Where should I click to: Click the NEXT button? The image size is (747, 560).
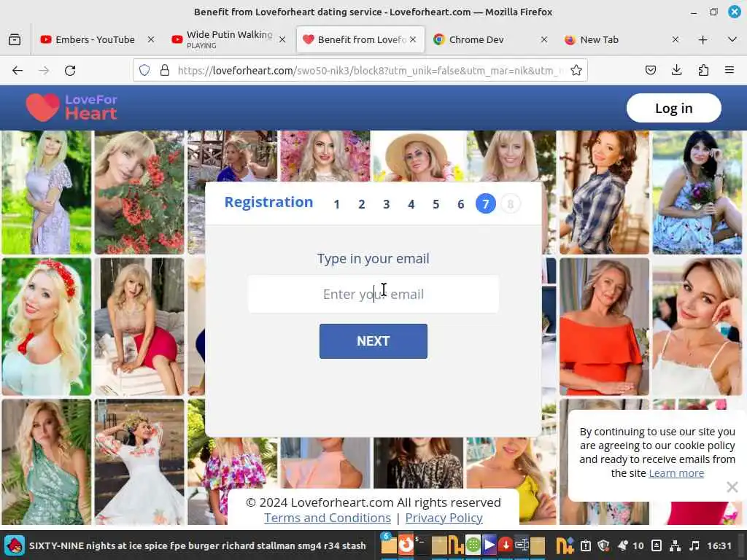(373, 341)
